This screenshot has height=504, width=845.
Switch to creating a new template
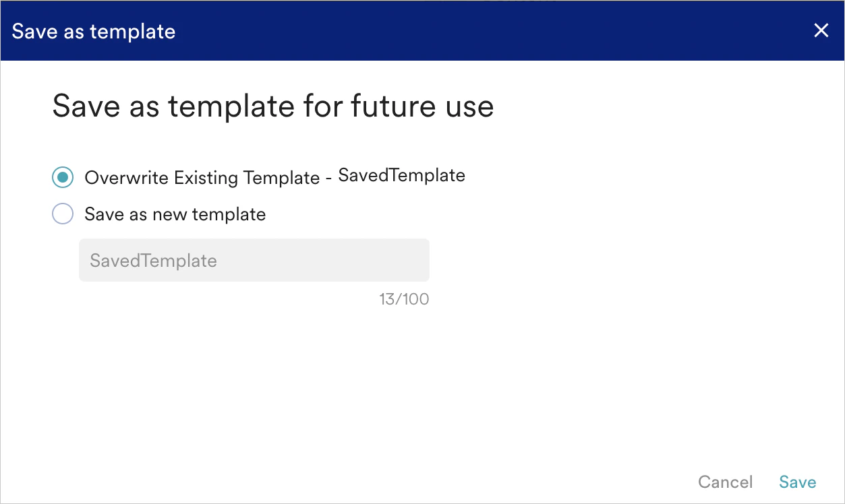[62, 214]
